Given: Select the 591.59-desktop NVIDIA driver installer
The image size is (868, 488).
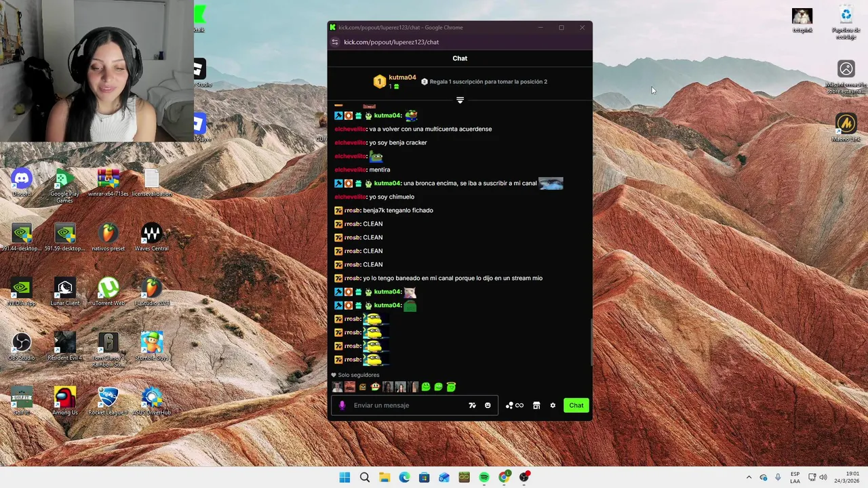Looking at the screenshot, I should point(64,237).
